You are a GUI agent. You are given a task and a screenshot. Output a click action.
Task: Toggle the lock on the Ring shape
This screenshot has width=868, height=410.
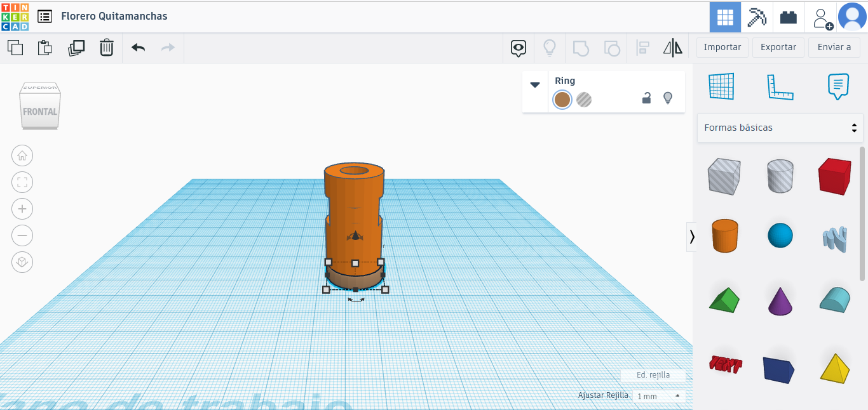[x=646, y=98]
